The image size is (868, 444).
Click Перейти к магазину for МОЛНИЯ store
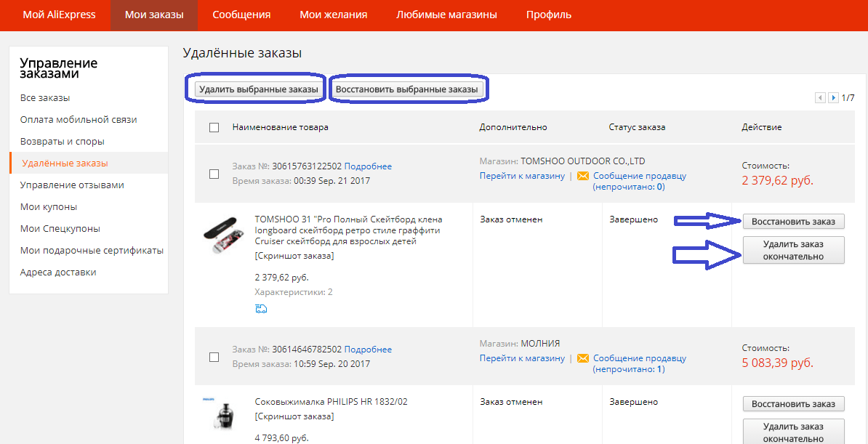(522, 358)
